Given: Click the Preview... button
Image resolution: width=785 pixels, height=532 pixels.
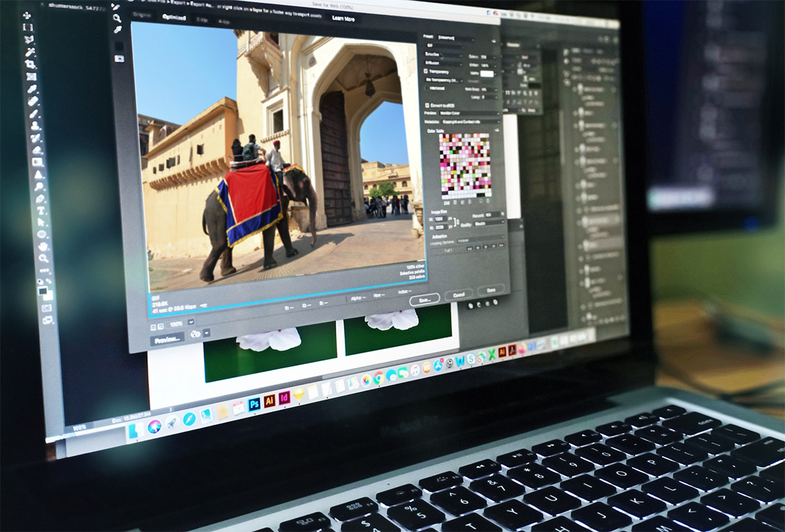Looking at the screenshot, I should (x=167, y=339).
